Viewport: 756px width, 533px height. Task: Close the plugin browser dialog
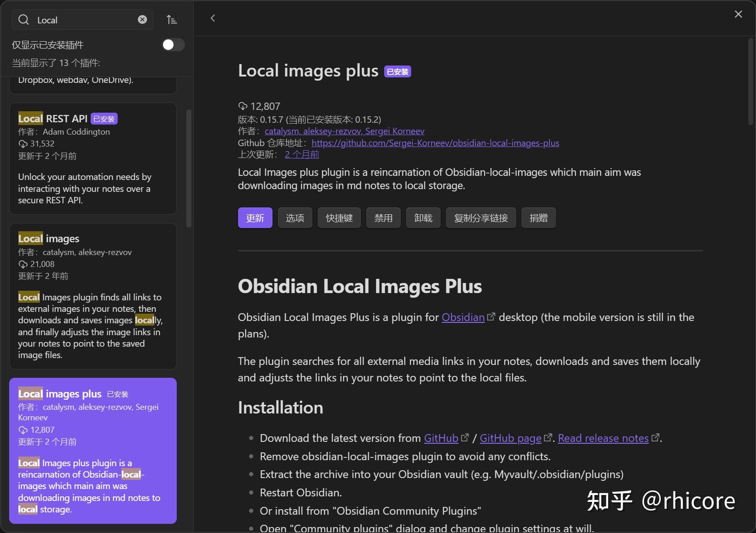(738, 14)
